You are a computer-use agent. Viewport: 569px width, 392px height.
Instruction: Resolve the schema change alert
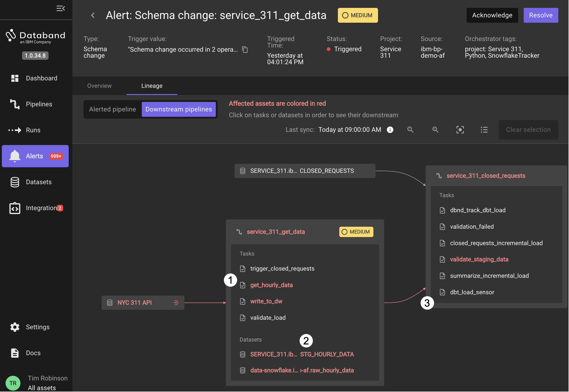(x=541, y=15)
